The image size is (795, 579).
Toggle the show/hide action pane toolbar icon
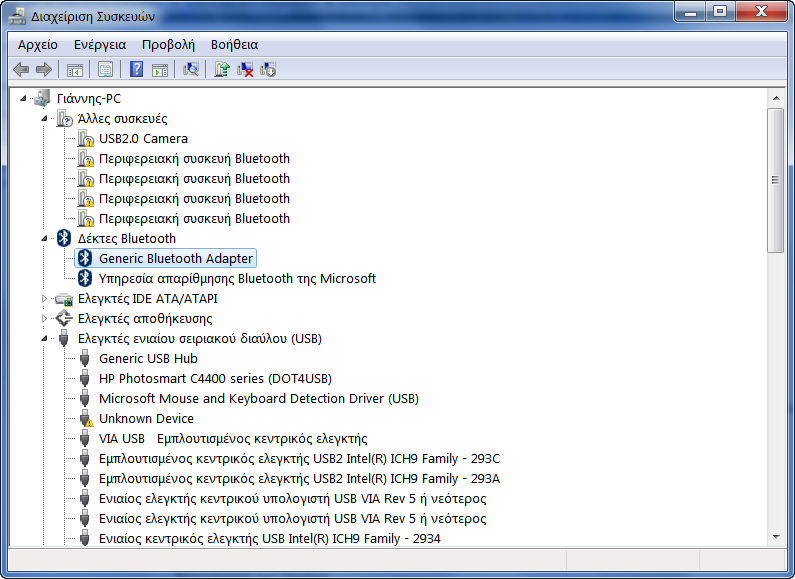pyautogui.click(x=160, y=69)
